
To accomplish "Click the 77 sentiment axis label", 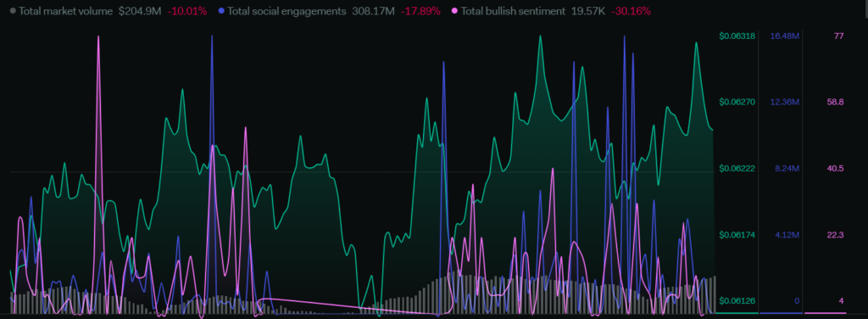I will [838, 36].
